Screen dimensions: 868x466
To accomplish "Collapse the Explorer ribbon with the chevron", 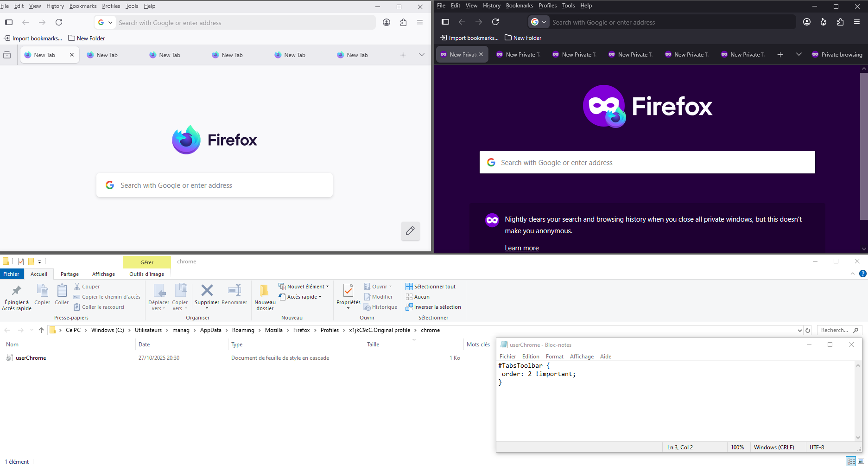I will point(853,274).
